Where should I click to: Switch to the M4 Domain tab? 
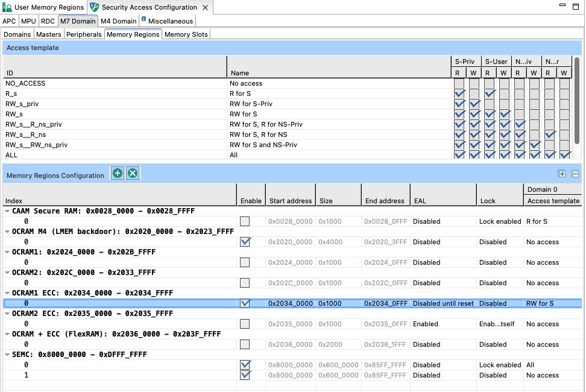pyautogui.click(x=118, y=21)
